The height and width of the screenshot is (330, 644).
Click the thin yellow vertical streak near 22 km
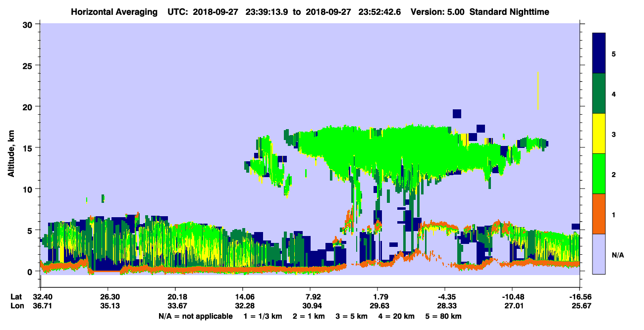tap(538, 91)
